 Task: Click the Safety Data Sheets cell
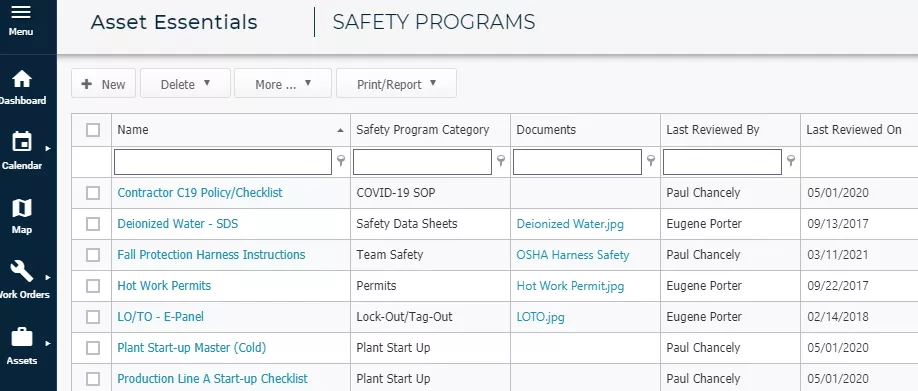[407, 224]
